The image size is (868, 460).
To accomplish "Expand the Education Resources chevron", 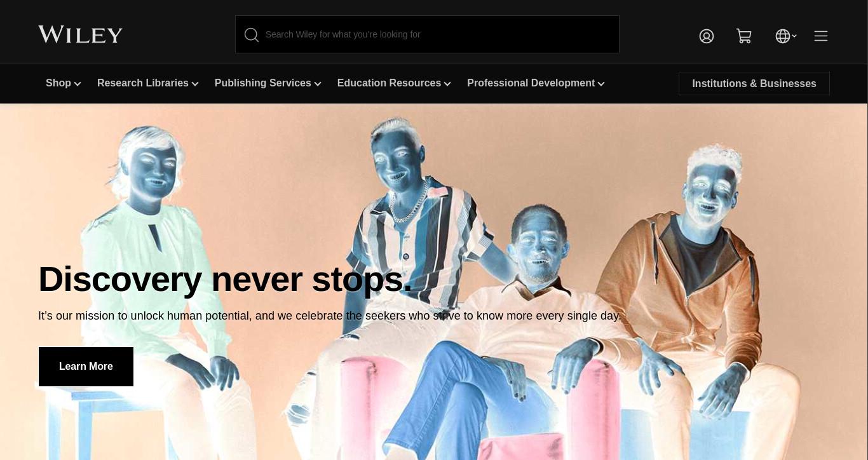I will [447, 84].
